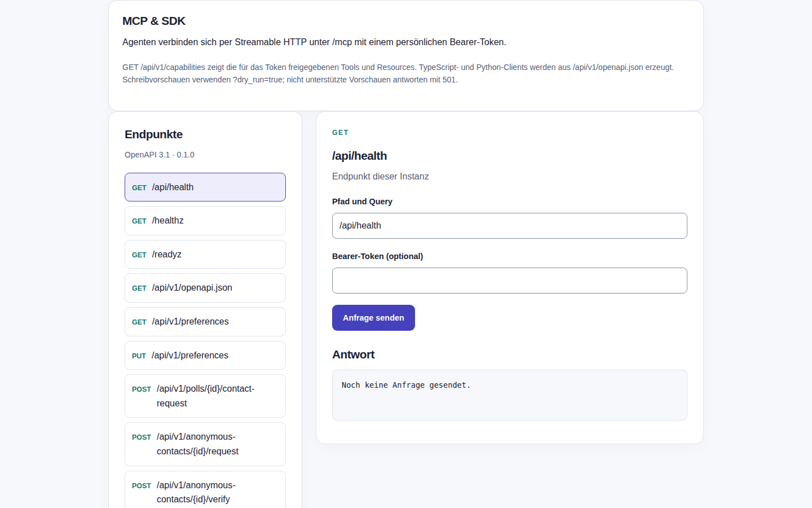Open the GET /healthz endpoint

click(x=205, y=221)
